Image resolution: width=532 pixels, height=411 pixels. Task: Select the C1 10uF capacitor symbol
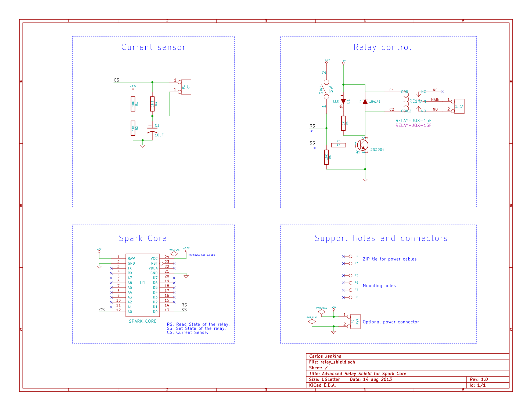(x=152, y=130)
